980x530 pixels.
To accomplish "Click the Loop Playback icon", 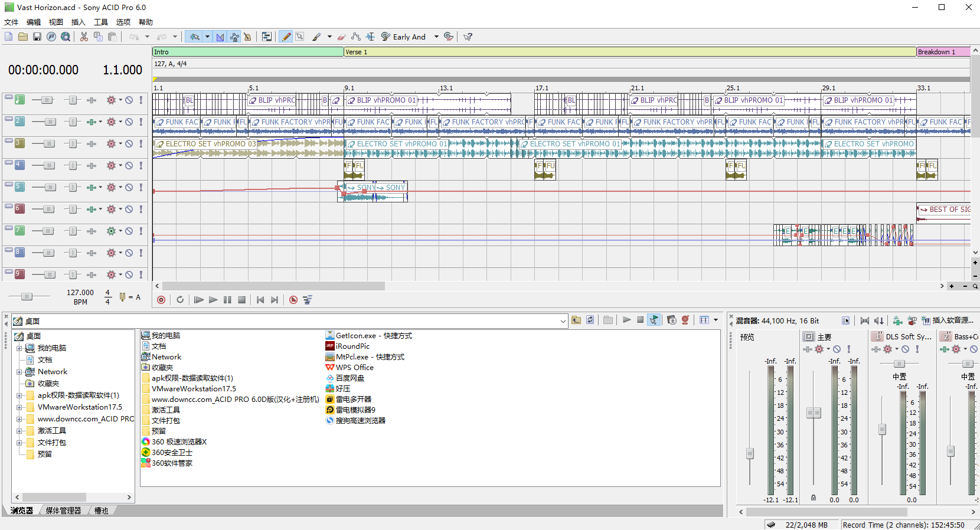I will [x=180, y=300].
